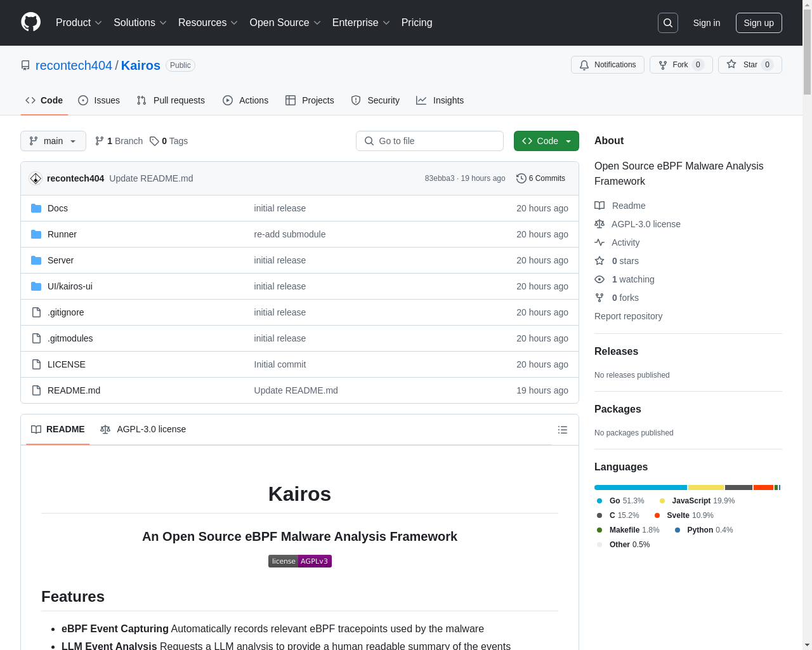Click the Runner folder icon
The image size is (812, 650).
pyautogui.click(x=36, y=234)
